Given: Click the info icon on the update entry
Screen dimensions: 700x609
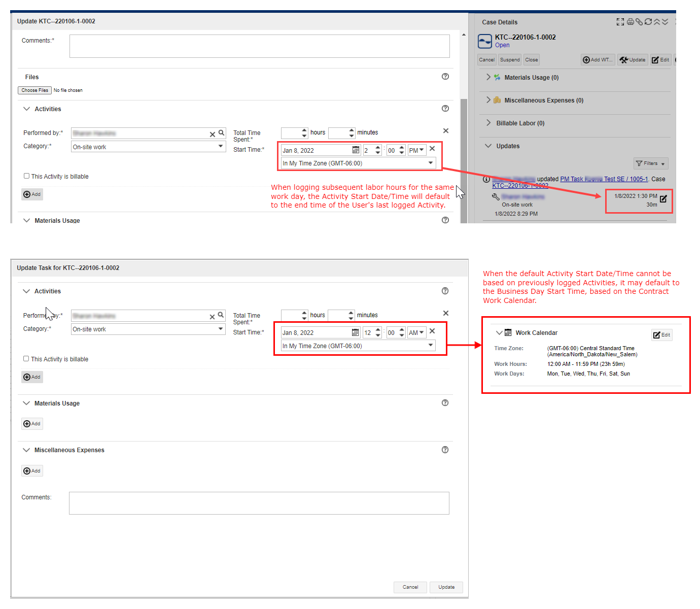Looking at the screenshot, I should tap(486, 179).
